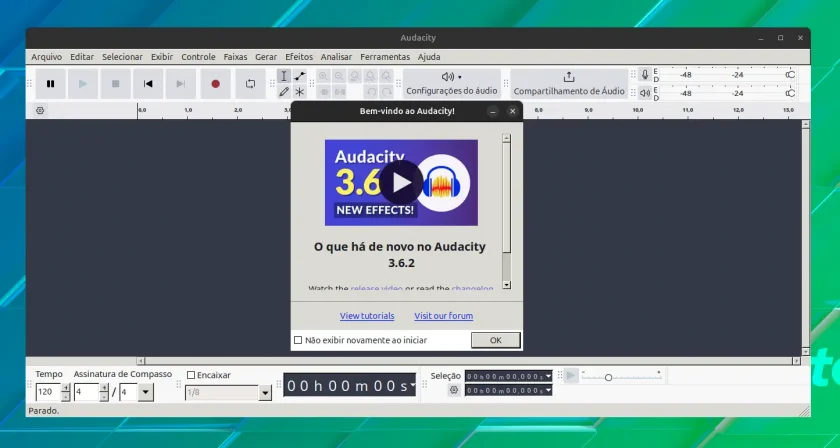
Task: Open Configurações do áudio dropdown
Action: click(x=452, y=84)
